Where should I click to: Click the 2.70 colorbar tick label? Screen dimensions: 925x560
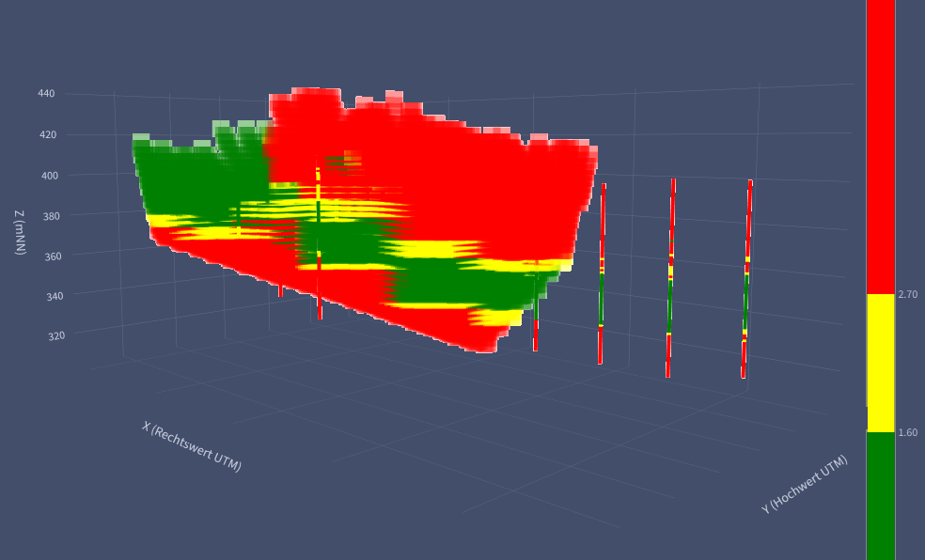[908, 294]
